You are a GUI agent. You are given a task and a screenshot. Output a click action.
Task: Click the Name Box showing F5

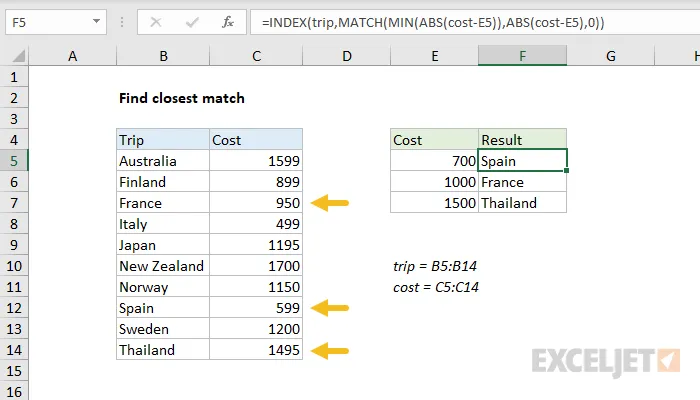coord(50,20)
